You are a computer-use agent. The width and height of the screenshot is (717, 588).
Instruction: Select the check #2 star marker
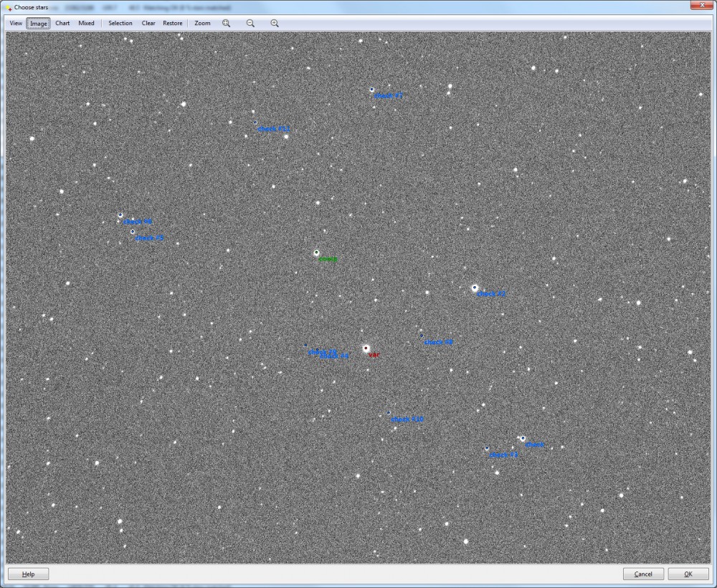[475, 288]
